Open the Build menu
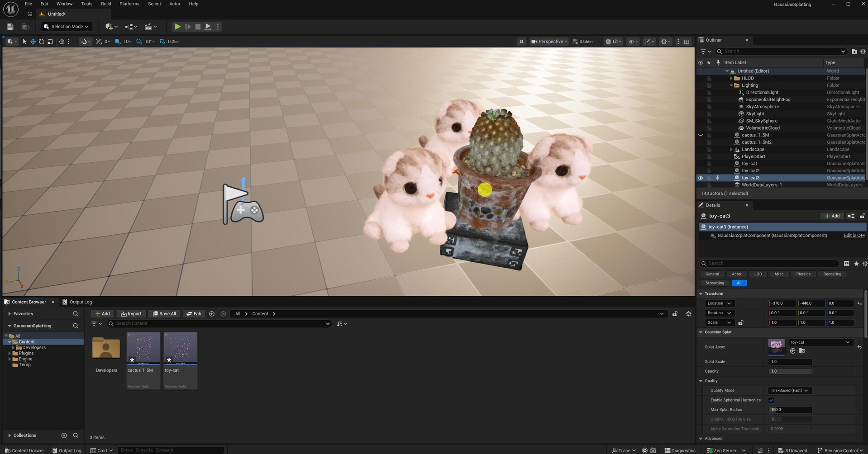 [x=106, y=4]
